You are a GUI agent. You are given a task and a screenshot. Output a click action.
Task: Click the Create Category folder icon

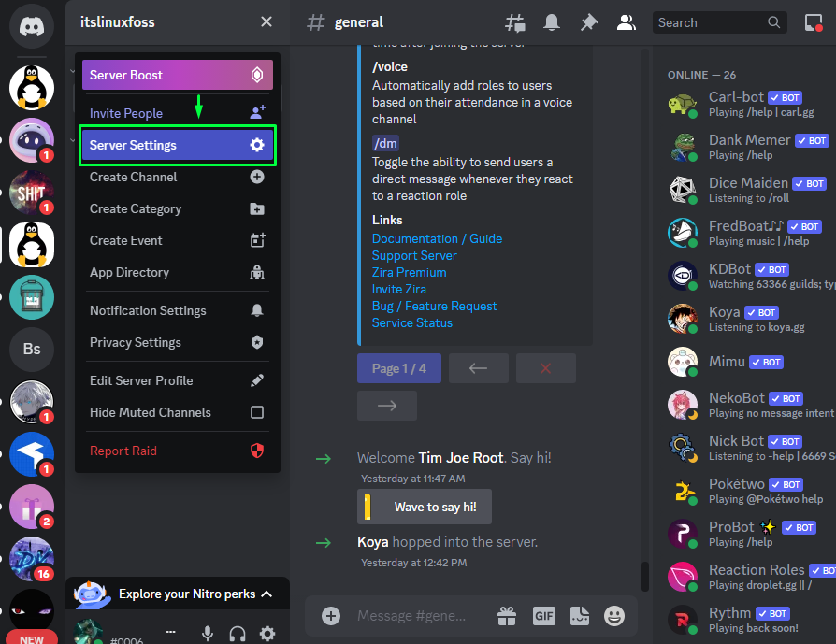(257, 209)
